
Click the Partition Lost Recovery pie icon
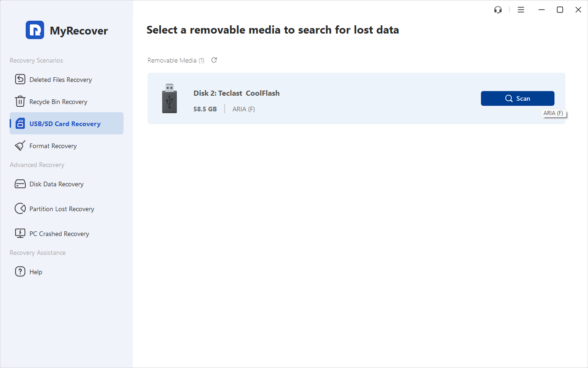pos(20,209)
